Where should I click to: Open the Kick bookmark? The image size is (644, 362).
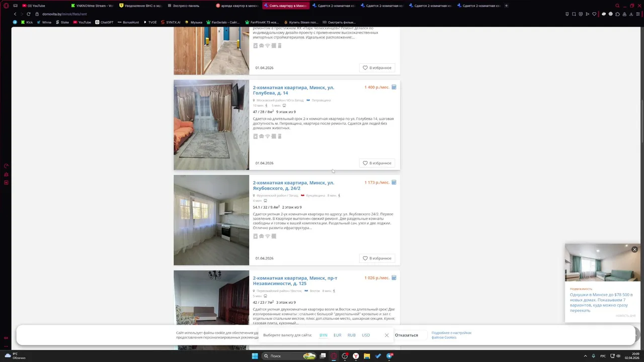click(27, 22)
